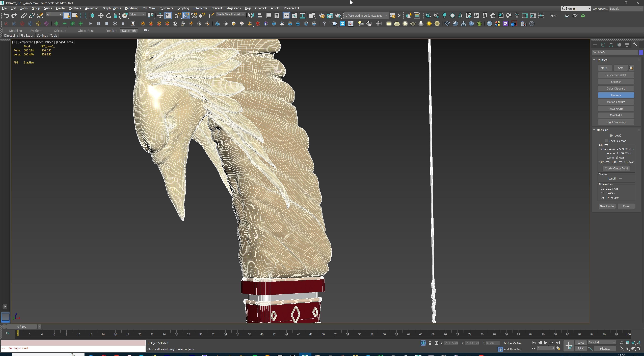This screenshot has height=356, width=644.
Task: Click the Link selection chain icon
Action: pos(23,15)
